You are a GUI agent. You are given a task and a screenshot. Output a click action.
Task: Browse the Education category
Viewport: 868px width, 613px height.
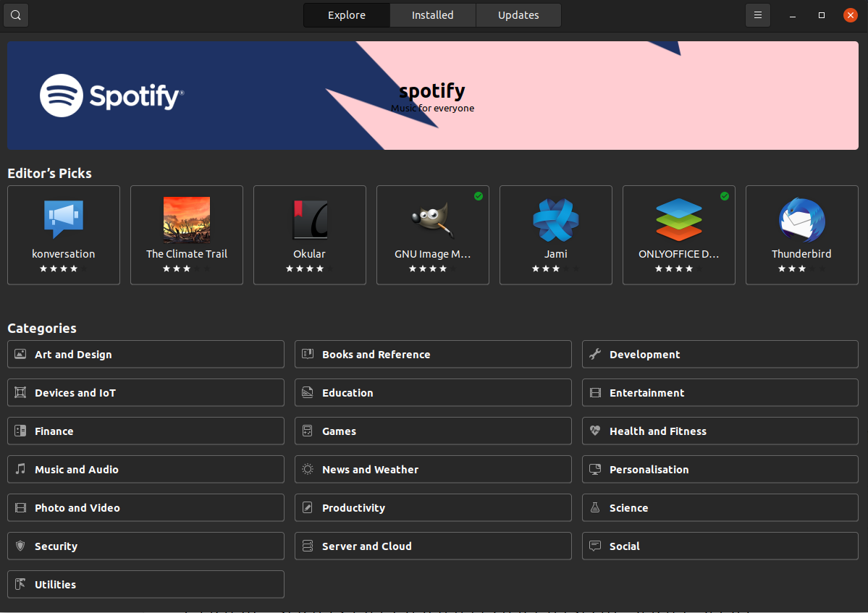point(433,392)
